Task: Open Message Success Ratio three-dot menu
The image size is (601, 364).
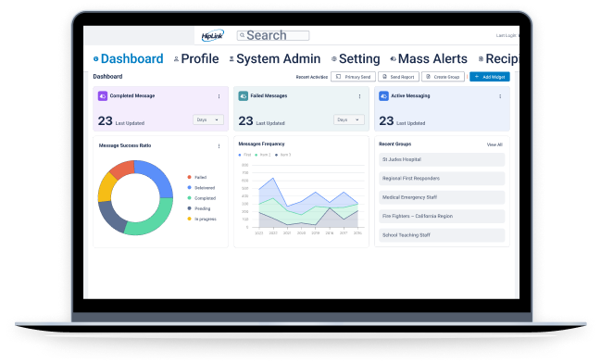Action: tap(219, 146)
